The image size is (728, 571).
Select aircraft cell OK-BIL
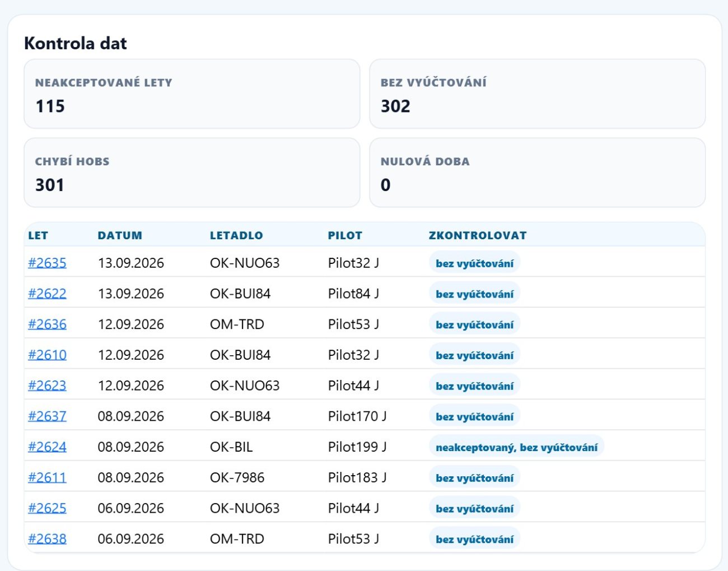(231, 447)
